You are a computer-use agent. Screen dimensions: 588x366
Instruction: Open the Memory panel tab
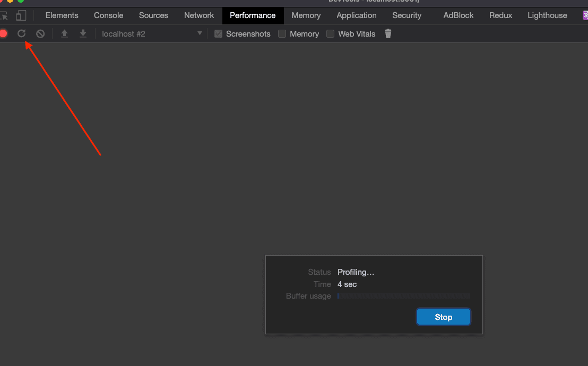306,15
